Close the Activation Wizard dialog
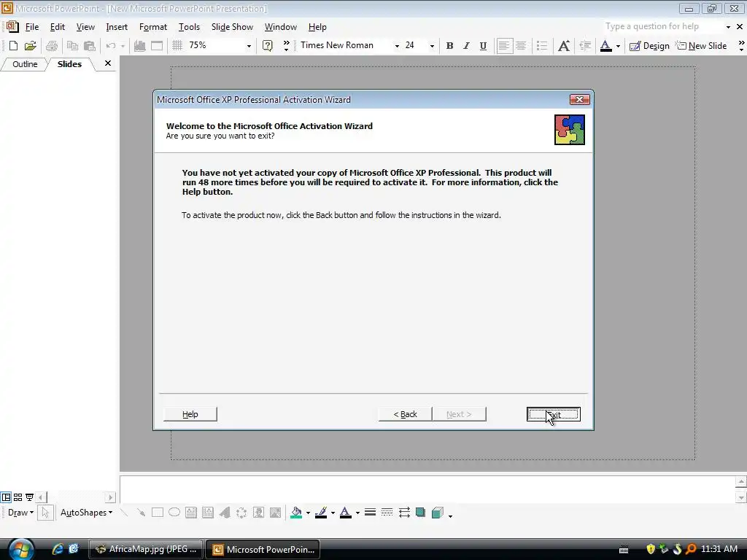 pyautogui.click(x=579, y=99)
